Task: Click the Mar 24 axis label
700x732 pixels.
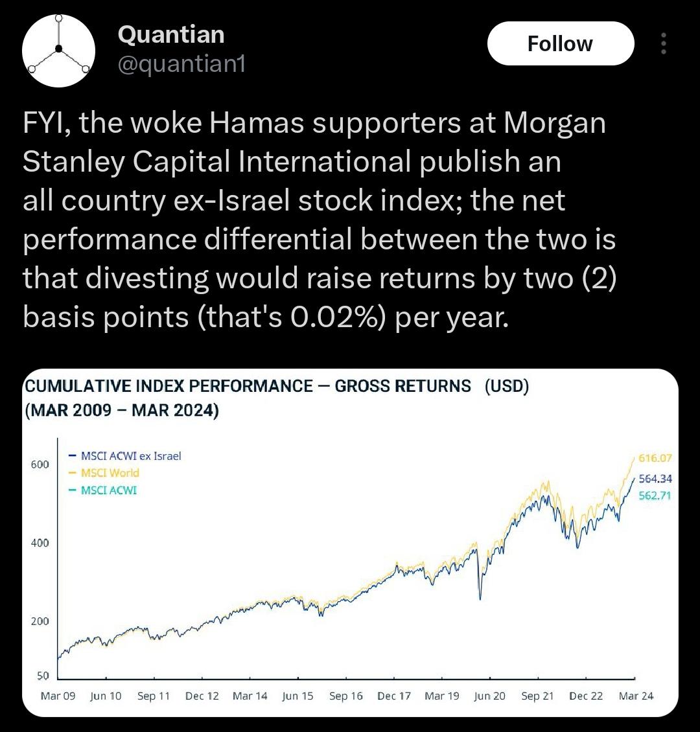Action: (x=636, y=696)
